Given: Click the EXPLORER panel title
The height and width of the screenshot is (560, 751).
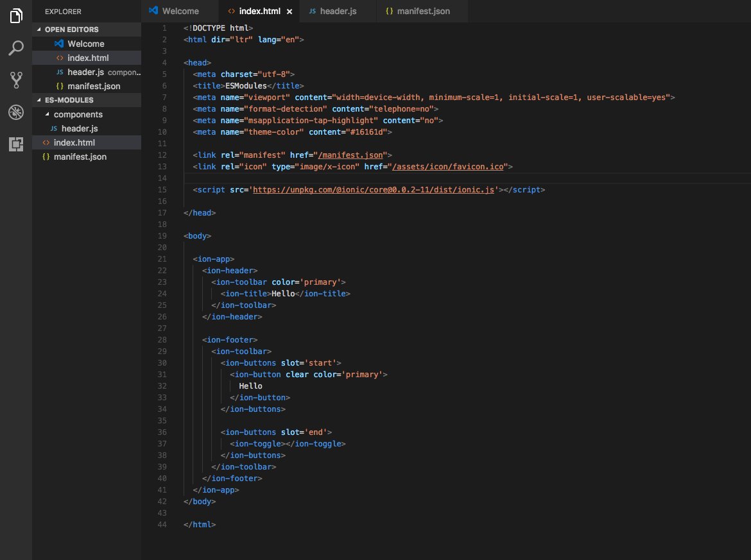Looking at the screenshot, I should (x=63, y=12).
